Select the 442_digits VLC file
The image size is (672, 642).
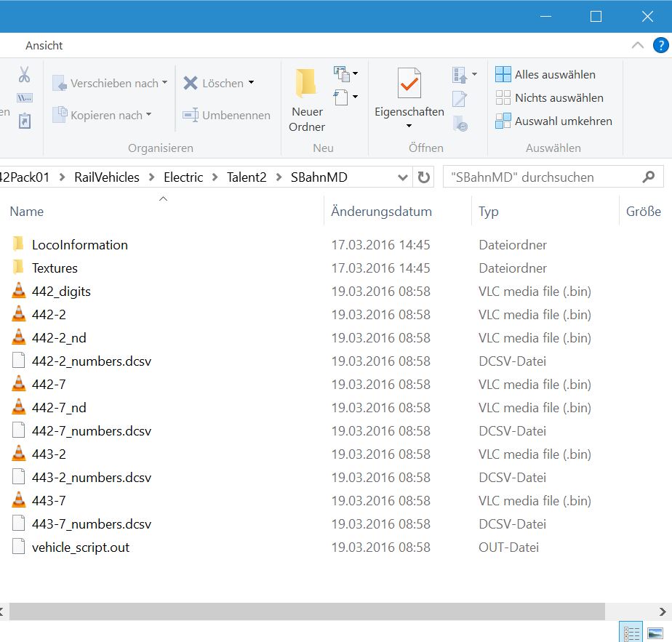click(x=61, y=292)
